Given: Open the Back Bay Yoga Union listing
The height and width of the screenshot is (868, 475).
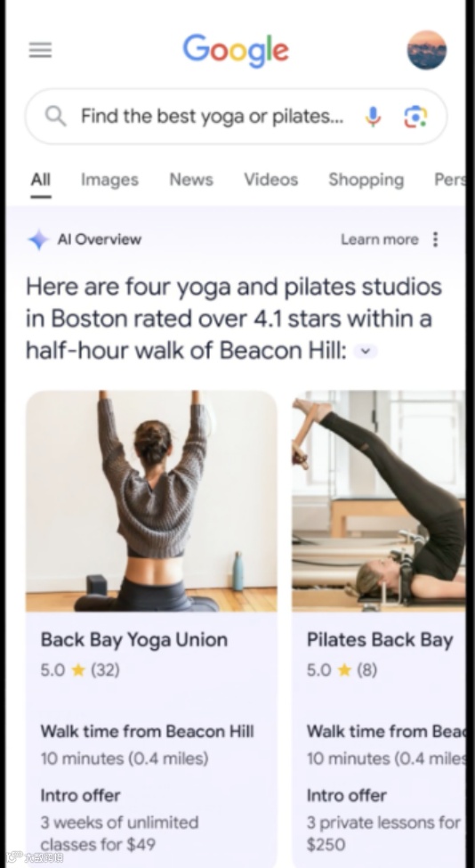Looking at the screenshot, I should (x=133, y=640).
